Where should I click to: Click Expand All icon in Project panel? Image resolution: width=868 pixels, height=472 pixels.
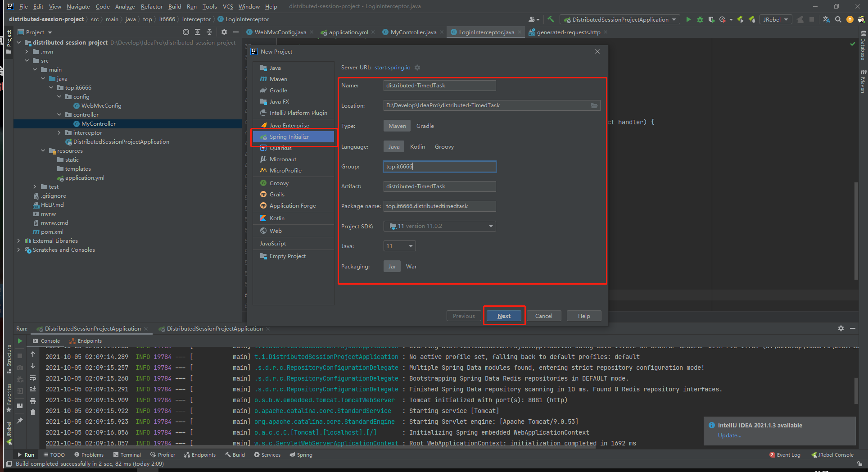pyautogui.click(x=198, y=32)
